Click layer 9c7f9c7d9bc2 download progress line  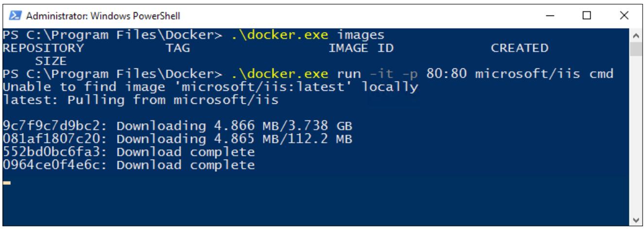click(x=178, y=127)
